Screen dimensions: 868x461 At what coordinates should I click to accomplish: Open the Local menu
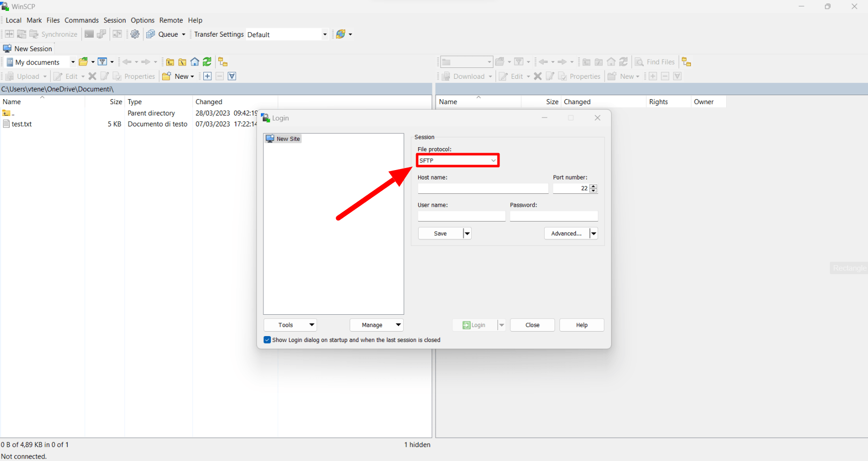click(x=13, y=20)
